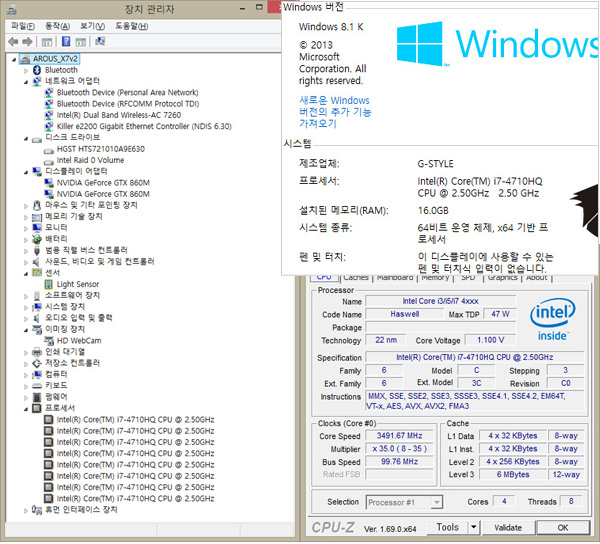Open the Processor #1 selection combo box

click(x=404, y=503)
